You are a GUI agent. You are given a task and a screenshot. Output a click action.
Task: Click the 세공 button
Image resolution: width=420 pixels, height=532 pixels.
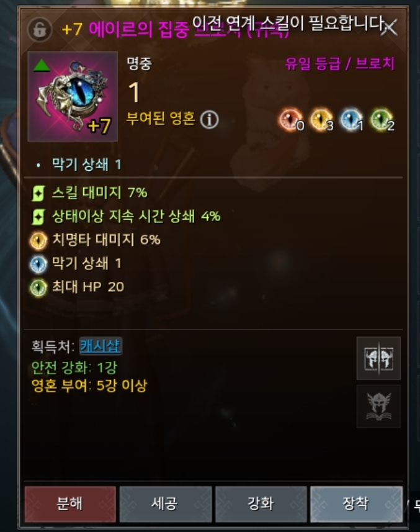pos(166,504)
